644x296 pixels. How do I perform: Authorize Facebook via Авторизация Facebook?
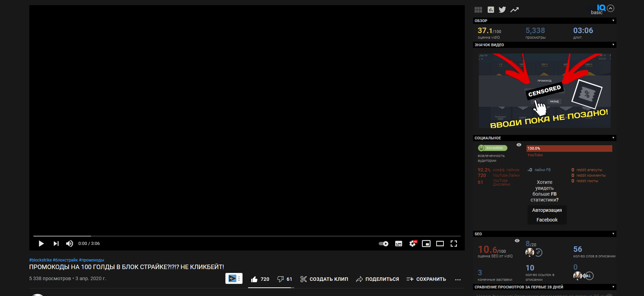pos(547,215)
